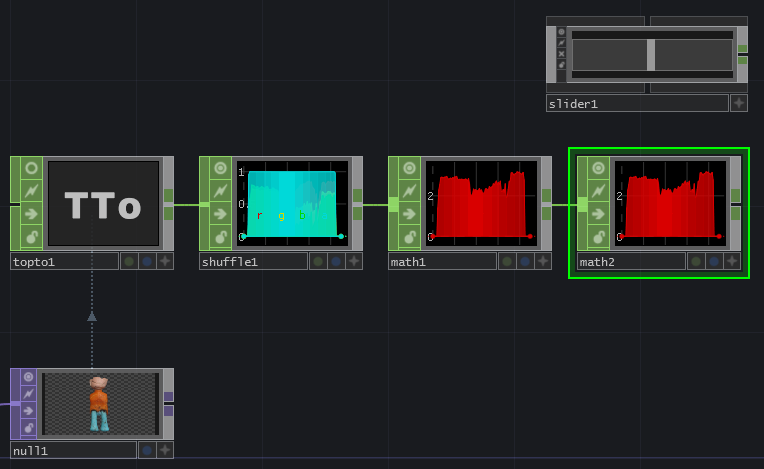Viewport: 764px width, 469px height.
Task: Toggle the green dot flag on math2
Action: click(695, 261)
